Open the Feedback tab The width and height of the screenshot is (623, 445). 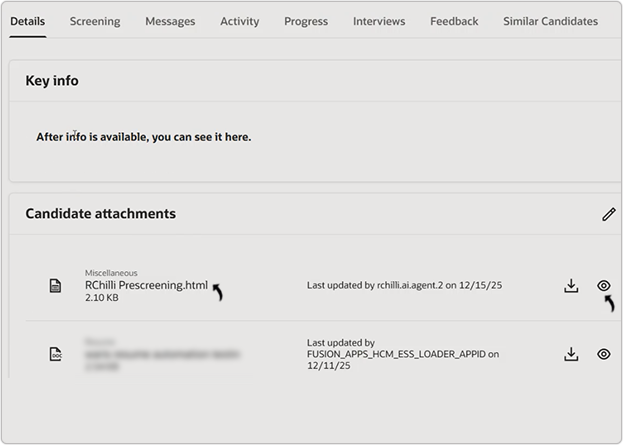click(454, 21)
